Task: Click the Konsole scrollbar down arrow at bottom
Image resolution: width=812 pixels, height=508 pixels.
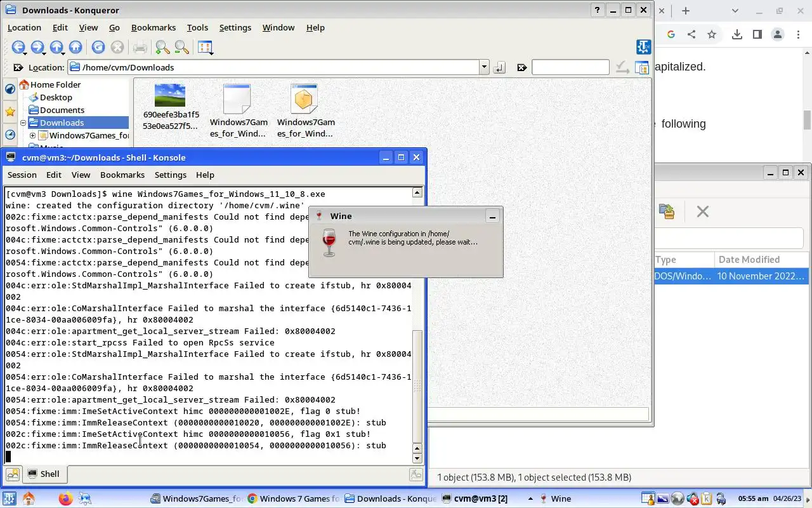Action: pyautogui.click(x=417, y=458)
